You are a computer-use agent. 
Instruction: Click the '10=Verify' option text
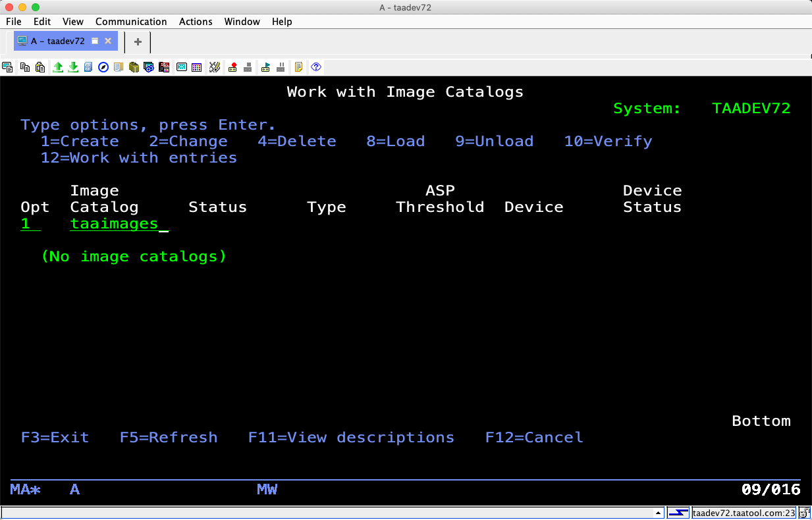click(609, 142)
